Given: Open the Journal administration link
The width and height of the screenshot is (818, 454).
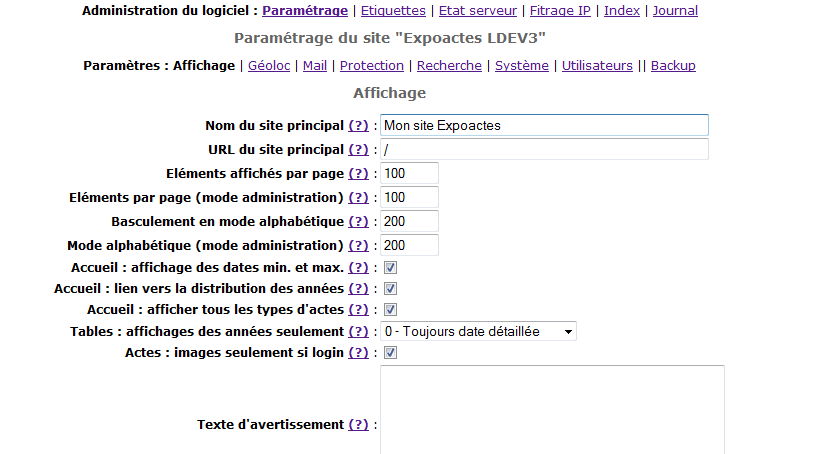Looking at the screenshot, I should pyautogui.click(x=675, y=11).
